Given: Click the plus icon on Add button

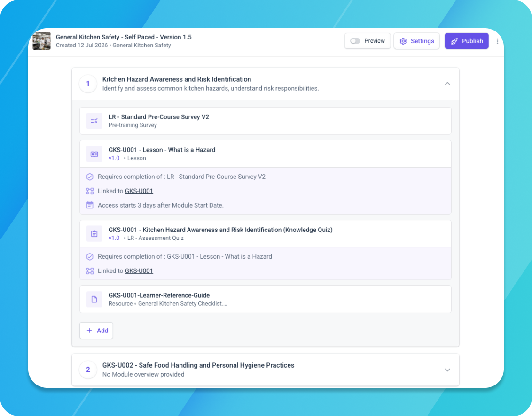Looking at the screenshot, I should point(89,331).
